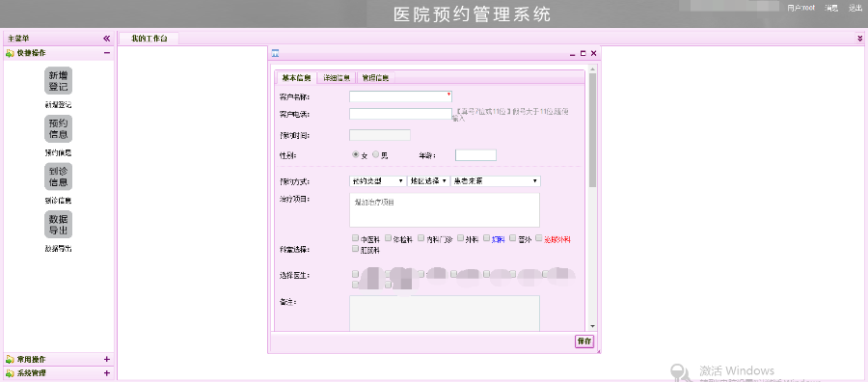Select the 女 gender radio button
The width and height of the screenshot is (868, 382).
click(355, 155)
